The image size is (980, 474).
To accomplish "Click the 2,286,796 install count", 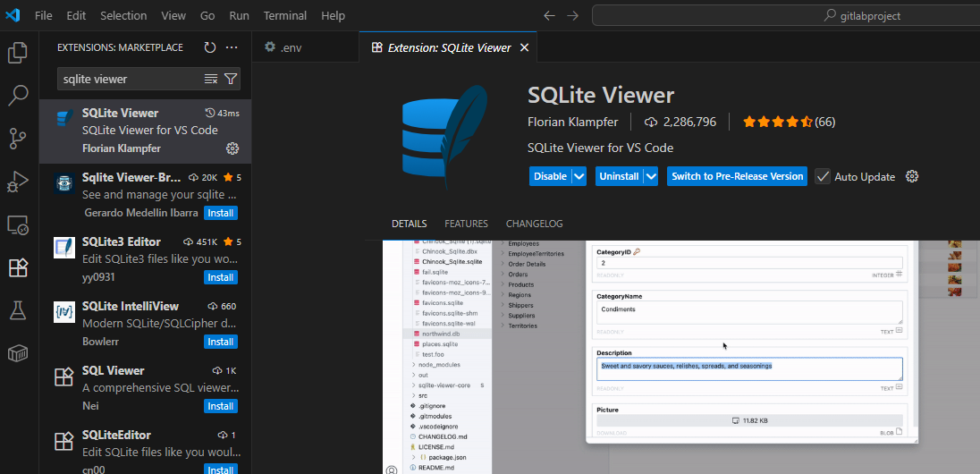I will (680, 122).
